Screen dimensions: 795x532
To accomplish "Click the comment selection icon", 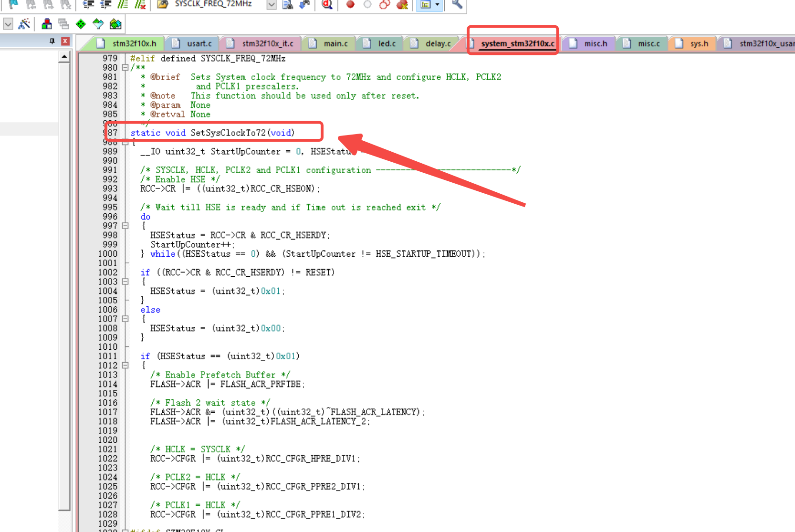I will [123, 4].
